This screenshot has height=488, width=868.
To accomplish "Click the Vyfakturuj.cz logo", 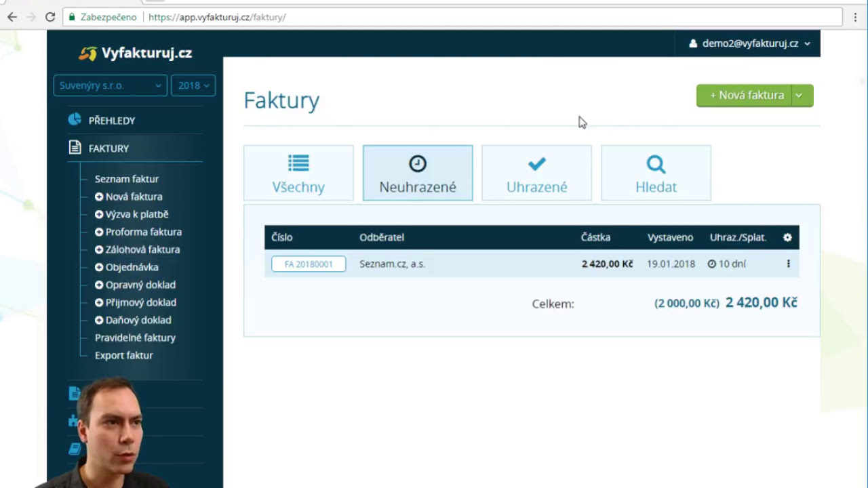I will [x=135, y=53].
